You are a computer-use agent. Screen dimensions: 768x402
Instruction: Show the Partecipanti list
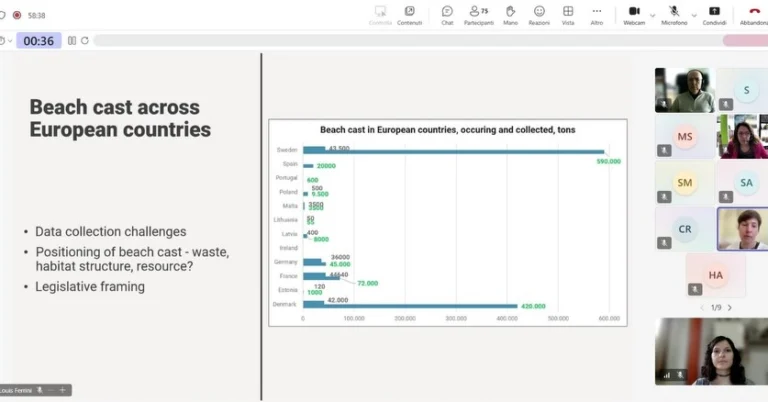point(478,14)
